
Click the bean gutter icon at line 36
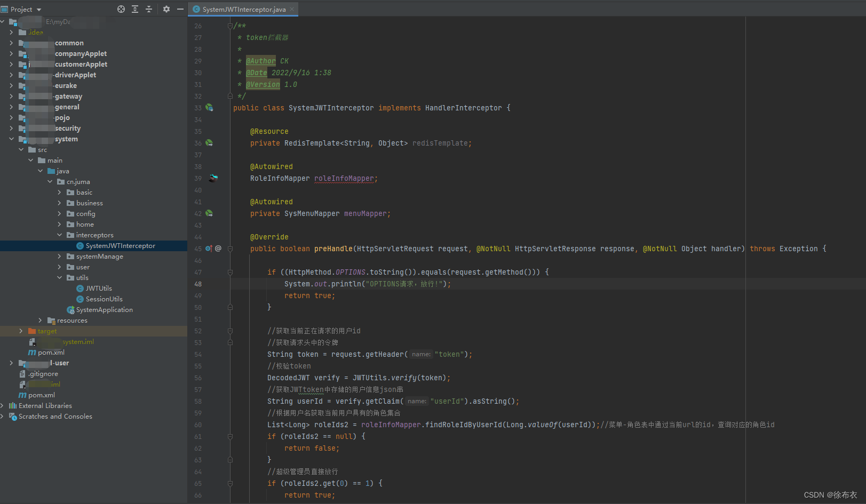pyautogui.click(x=209, y=143)
